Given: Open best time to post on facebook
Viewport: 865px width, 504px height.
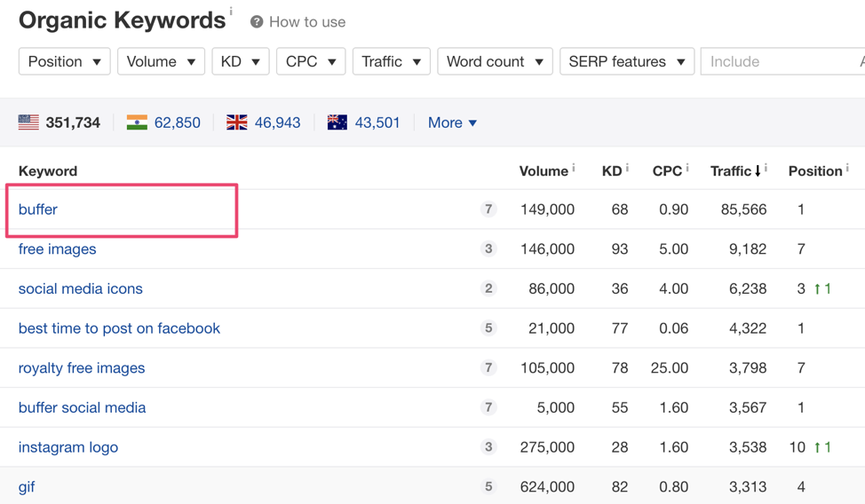Looking at the screenshot, I should (119, 328).
